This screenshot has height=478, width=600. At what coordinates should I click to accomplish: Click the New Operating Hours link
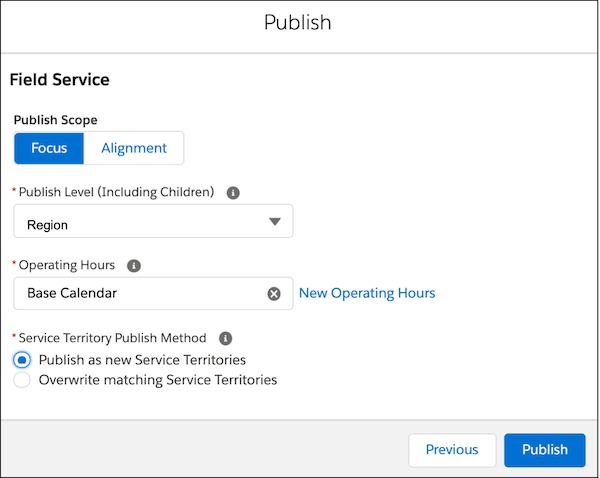click(x=367, y=294)
